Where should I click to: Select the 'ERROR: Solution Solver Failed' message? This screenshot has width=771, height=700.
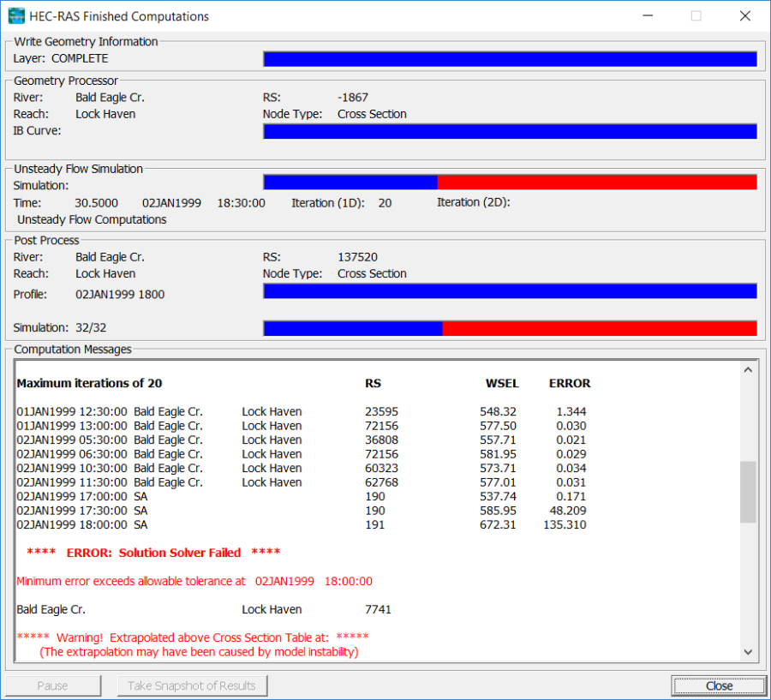(x=153, y=553)
